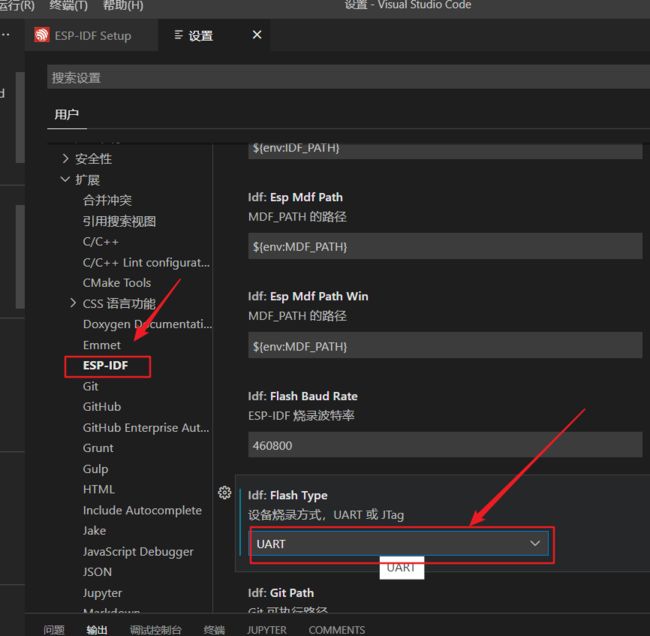Select Jupyter in the settings tree
The height and width of the screenshot is (636, 650).
pos(102,593)
